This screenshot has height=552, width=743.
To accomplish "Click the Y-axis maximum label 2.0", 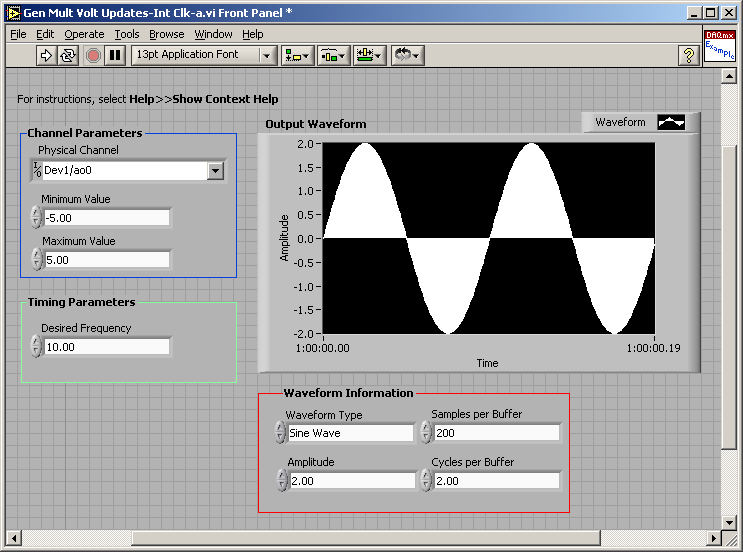I will coord(305,144).
